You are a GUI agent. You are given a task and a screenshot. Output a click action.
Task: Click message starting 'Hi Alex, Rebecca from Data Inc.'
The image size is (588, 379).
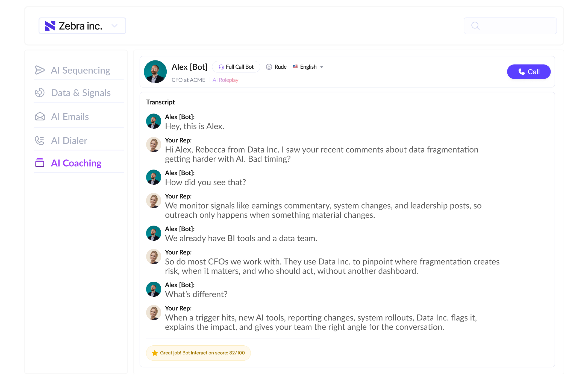[x=322, y=154]
